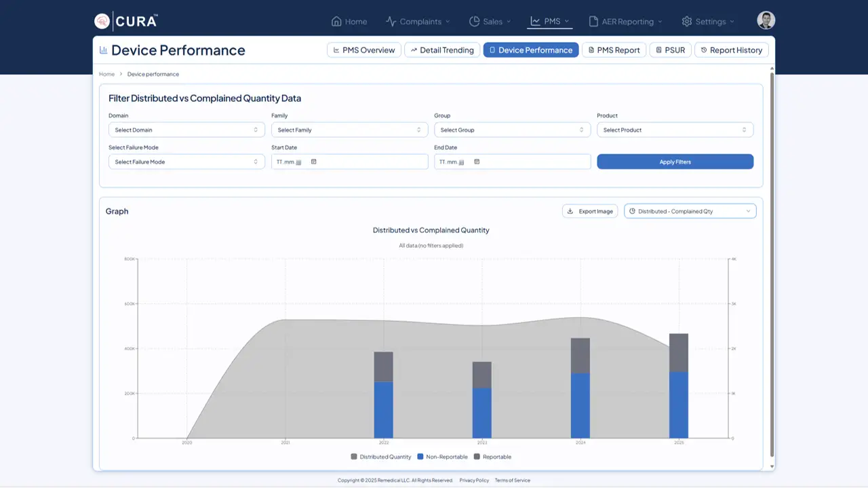Open the Select Domain dropdown
The width and height of the screenshot is (868, 488).
pyautogui.click(x=186, y=130)
